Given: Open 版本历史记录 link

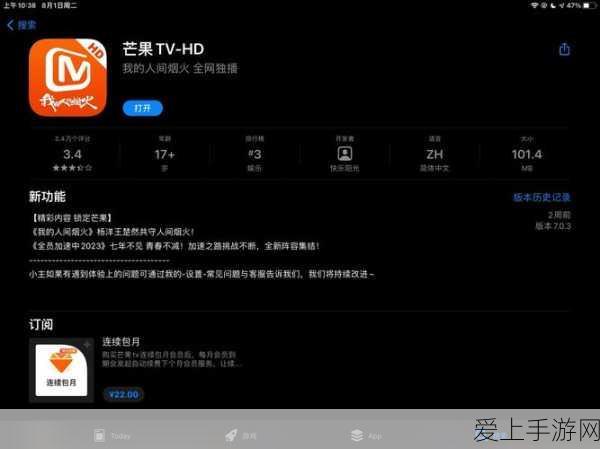Looking at the screenshot, I should point(541,197).
